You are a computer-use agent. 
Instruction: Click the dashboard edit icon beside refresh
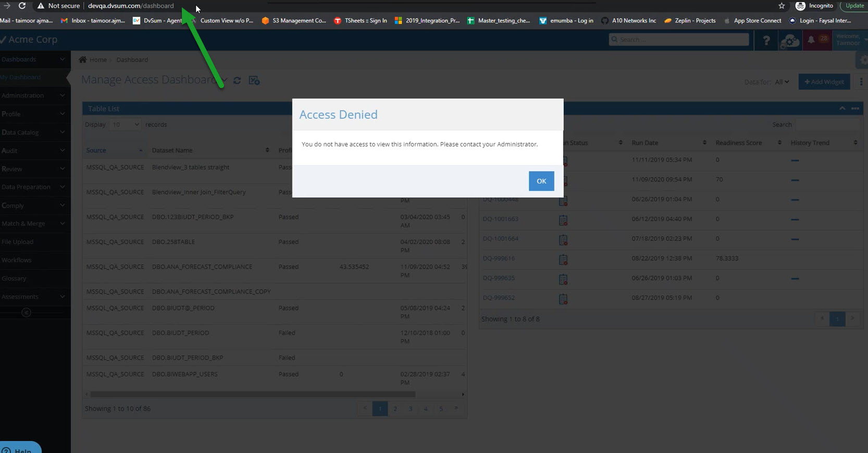click(254, 80)
